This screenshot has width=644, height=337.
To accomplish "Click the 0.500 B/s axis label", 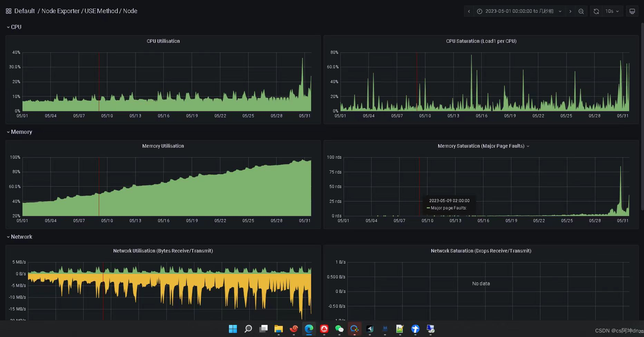I will (x=336, y=277).
